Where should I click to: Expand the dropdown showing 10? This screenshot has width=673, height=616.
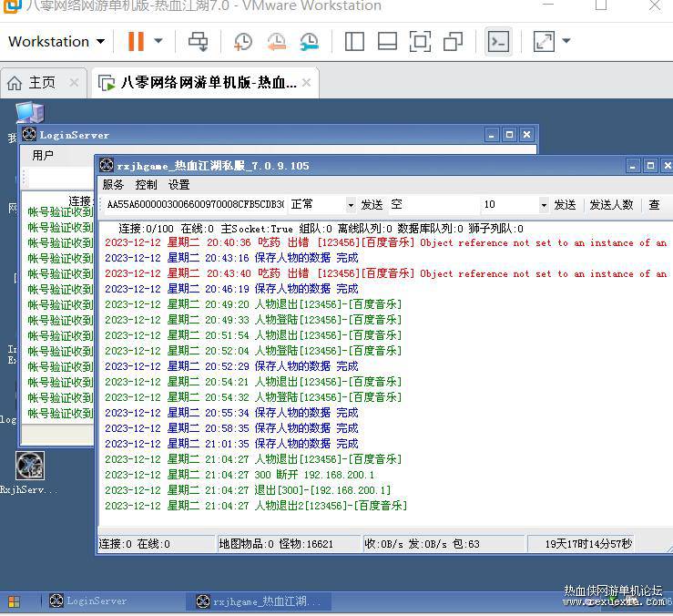pyautogui.click(x=544, y=205)
